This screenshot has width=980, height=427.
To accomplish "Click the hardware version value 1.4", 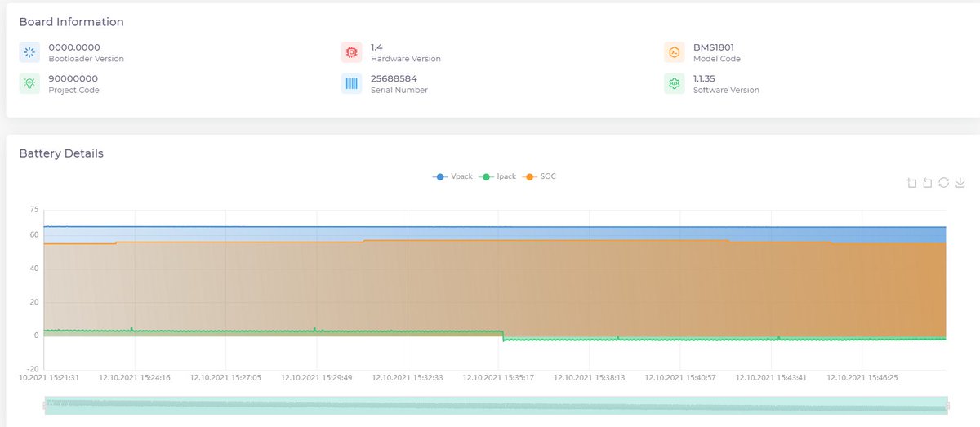I will (376, 47).
